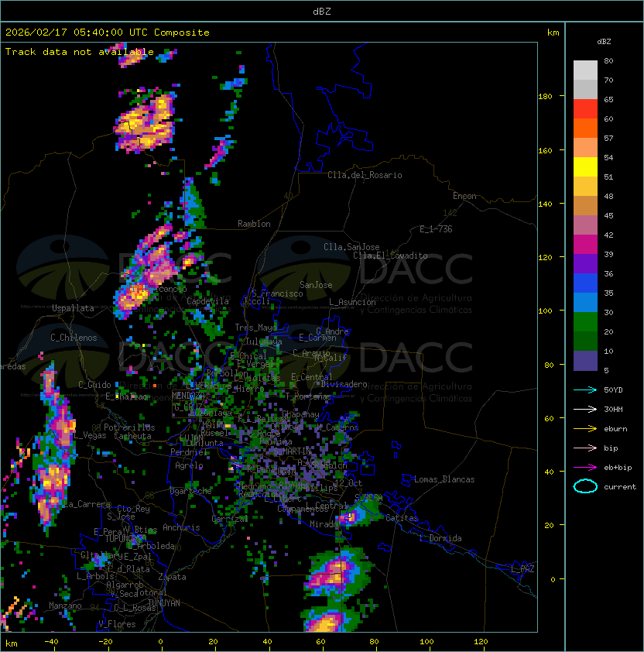Select the slate purple 5-10 dBZ swatch

click(x=585, y=361)
